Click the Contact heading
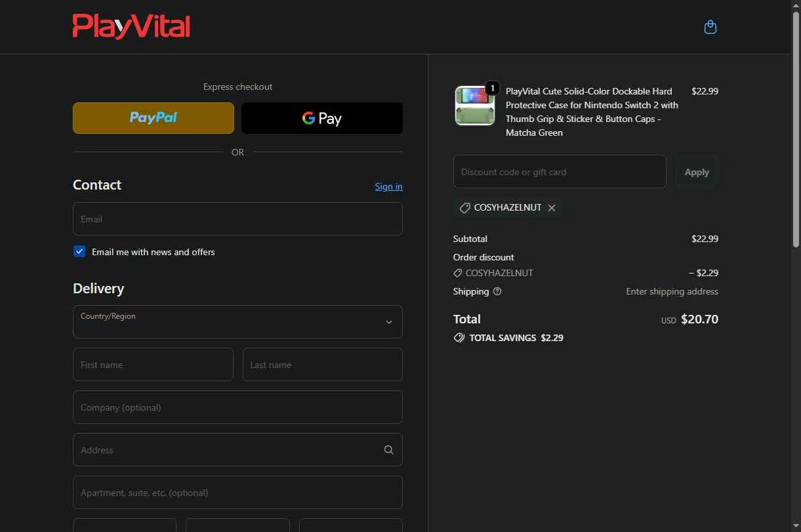 97,185
